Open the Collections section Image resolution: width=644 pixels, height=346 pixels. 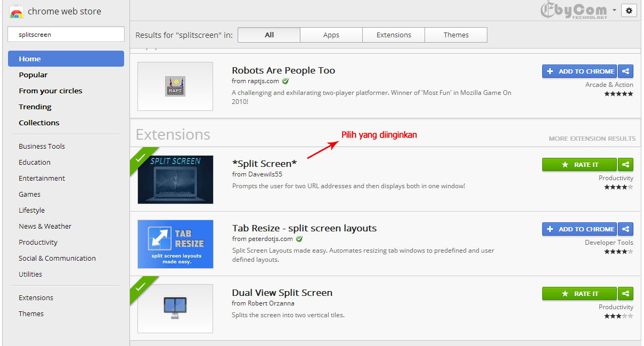(39, 123)
